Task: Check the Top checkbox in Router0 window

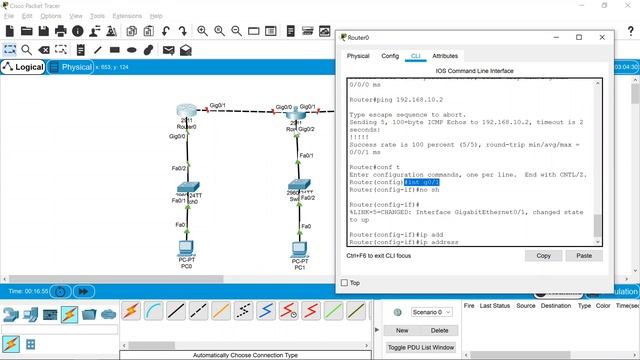Action: tap(344, 283)
